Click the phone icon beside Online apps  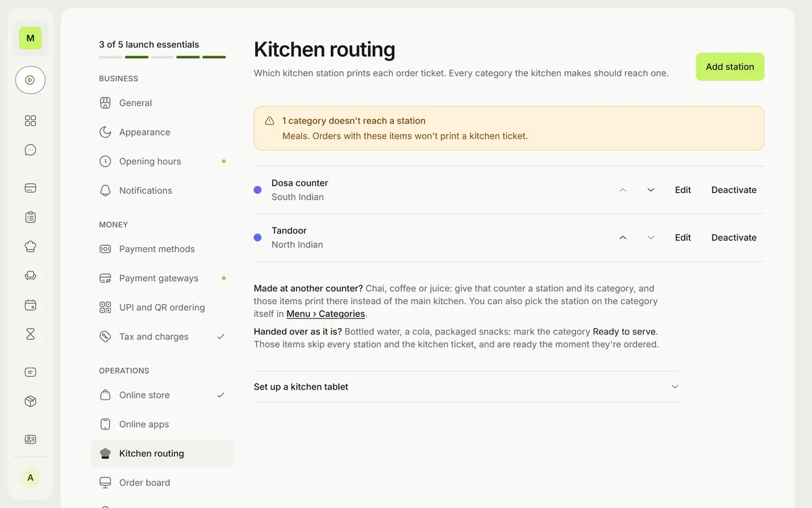click(105, 424)
